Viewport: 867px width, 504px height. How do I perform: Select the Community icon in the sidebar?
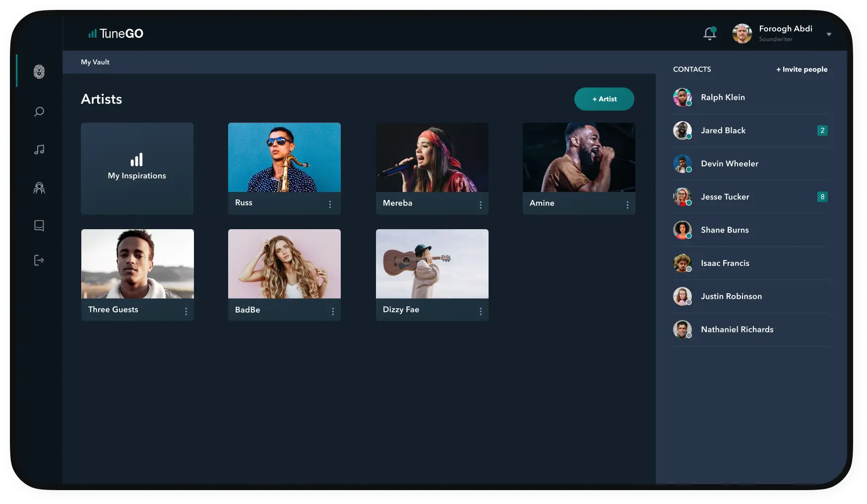[39, 188]
